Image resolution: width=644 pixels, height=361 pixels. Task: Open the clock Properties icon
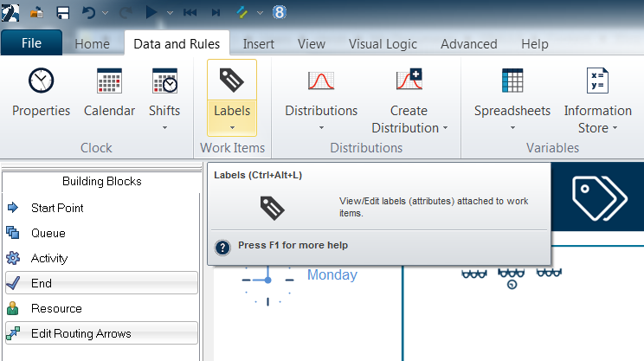click(x=41, y=81)
